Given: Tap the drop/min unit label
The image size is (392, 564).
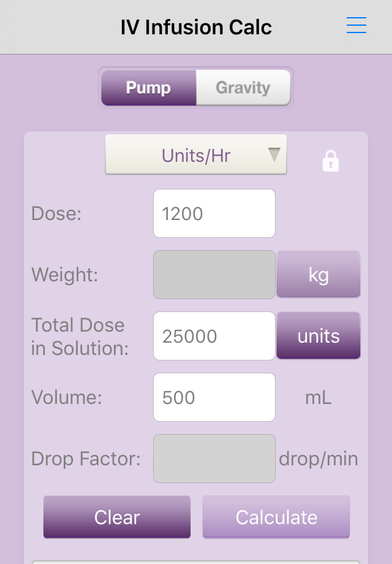Looking at the screenshot, I should point(318,459).
